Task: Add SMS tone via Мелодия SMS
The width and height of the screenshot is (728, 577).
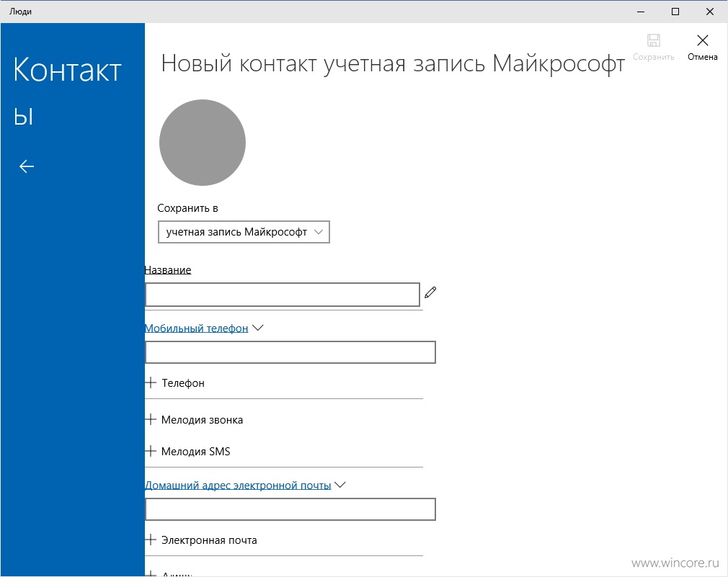Action: pyautogui.click(x=195, y=452)
